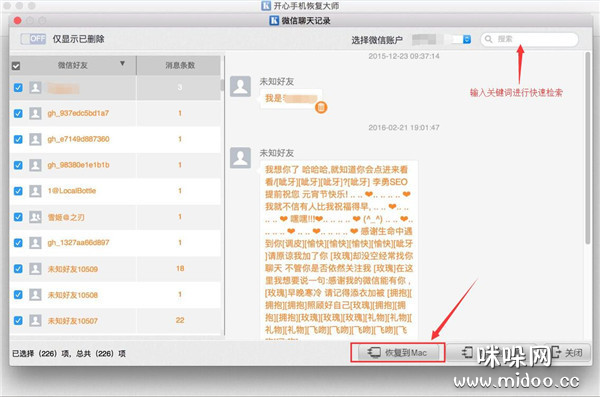Screen dimensions: 600x397
Task: Click the avatar icon beside 1@LocalBottle
Action: [35, 191]
